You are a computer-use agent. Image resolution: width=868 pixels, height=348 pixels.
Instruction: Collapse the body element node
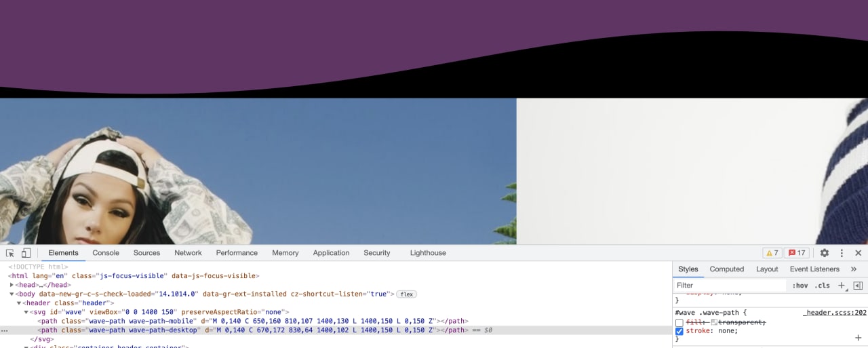12,294
